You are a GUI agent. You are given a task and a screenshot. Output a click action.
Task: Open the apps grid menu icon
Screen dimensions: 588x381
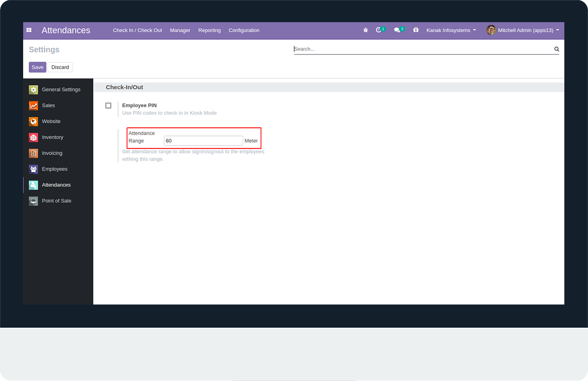[29, 30]
